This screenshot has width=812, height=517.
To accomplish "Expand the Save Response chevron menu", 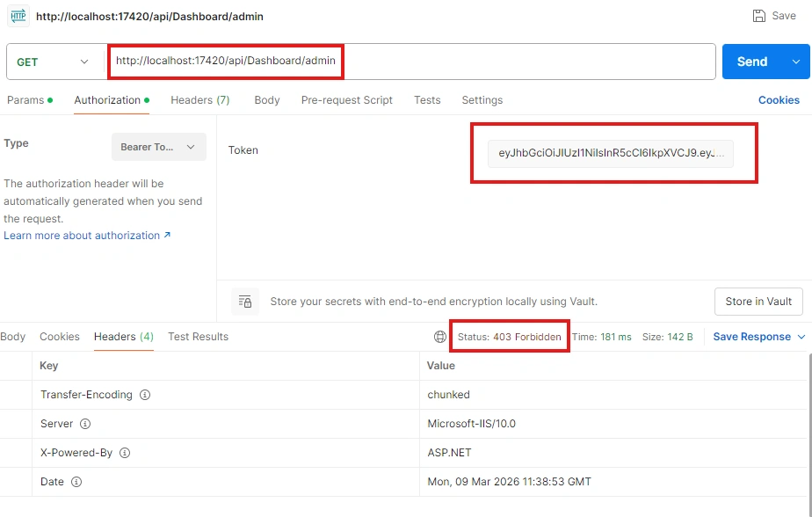I will tap(801, 337).
